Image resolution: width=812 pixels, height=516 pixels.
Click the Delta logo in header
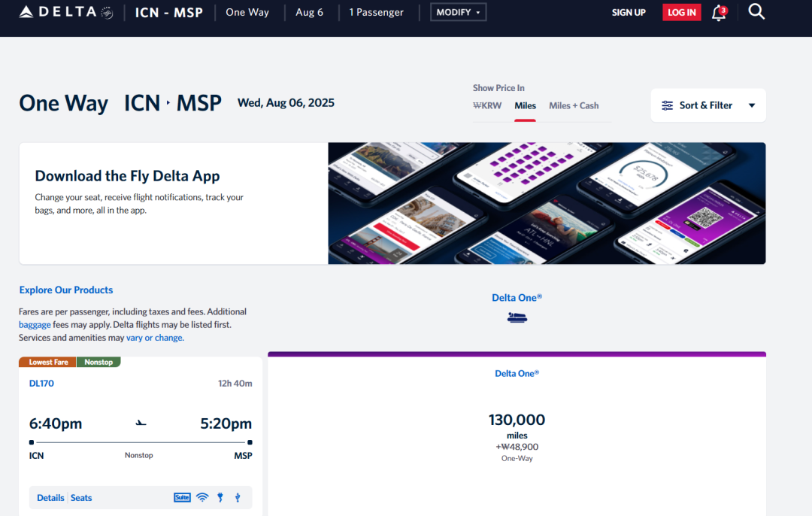pyautogui.click(x=66, y=12)
